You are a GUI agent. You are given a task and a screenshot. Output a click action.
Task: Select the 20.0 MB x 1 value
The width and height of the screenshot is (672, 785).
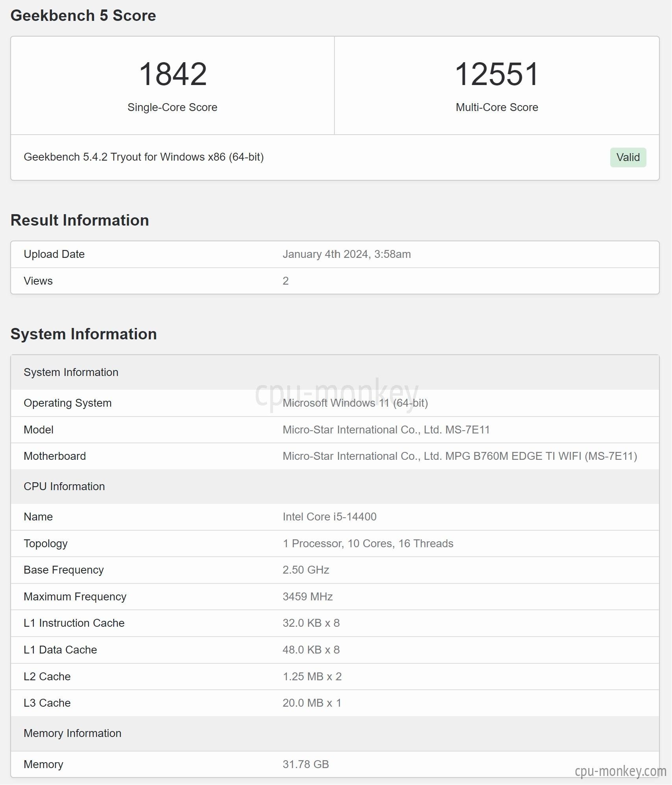coord(312,703)
